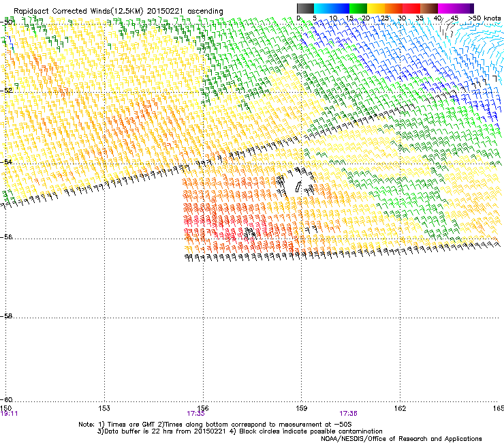504x443 pixels.
Task: Click the red 30-35 knots legend segment
Action: (411, 8)
